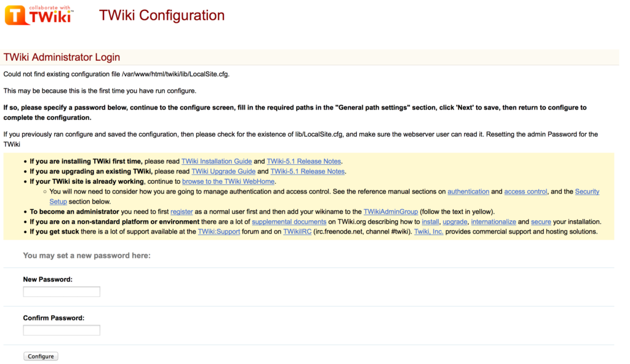Follow the browse to the TWiki WebHome link
Screen dimensions: 630x364
(x=228, y=181)
